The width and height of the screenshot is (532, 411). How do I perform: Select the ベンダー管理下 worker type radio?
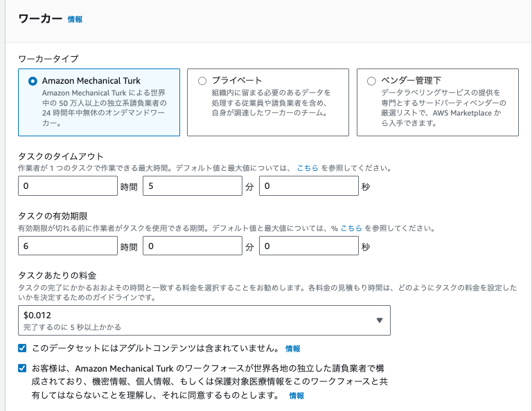coord(371,81)
